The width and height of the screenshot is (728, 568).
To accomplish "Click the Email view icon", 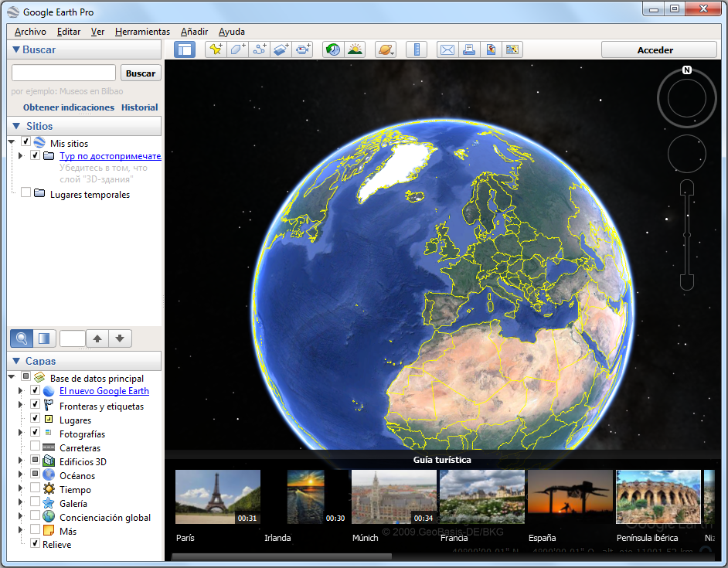I will [447, 49].
